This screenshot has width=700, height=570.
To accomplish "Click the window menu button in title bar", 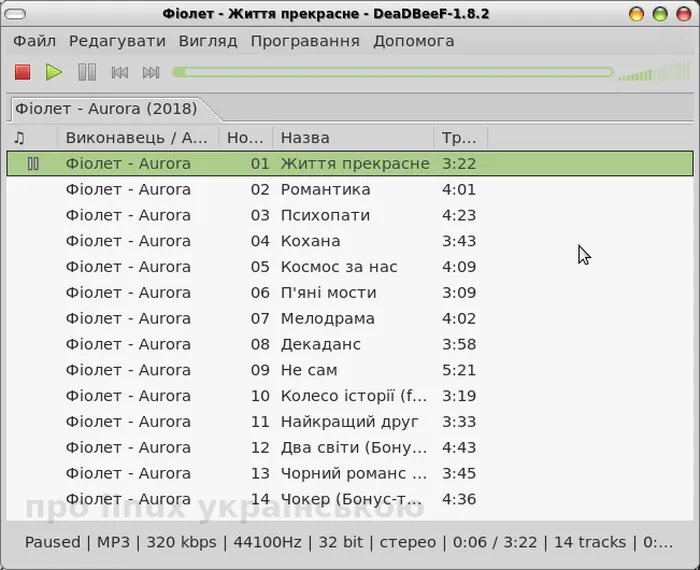I will click(15, 14).
